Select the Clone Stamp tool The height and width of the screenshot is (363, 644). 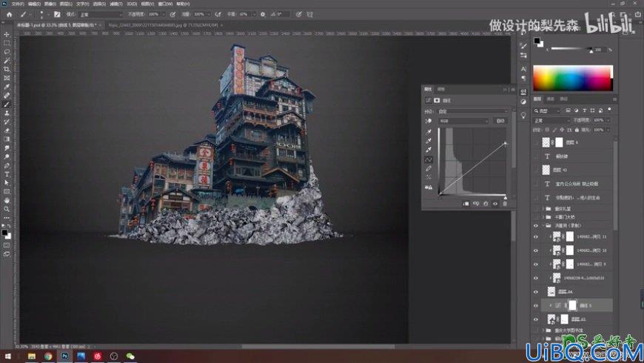coord(7,113)
